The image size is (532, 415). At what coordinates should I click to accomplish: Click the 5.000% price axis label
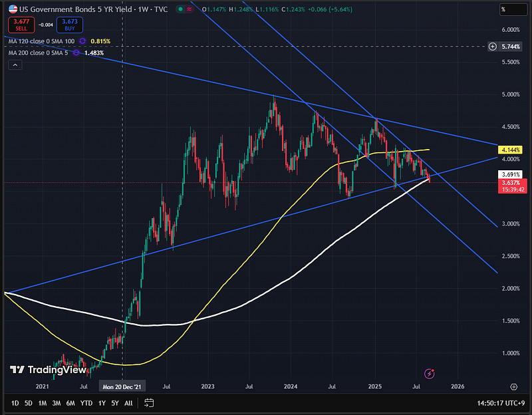click(x=511, y=94)
